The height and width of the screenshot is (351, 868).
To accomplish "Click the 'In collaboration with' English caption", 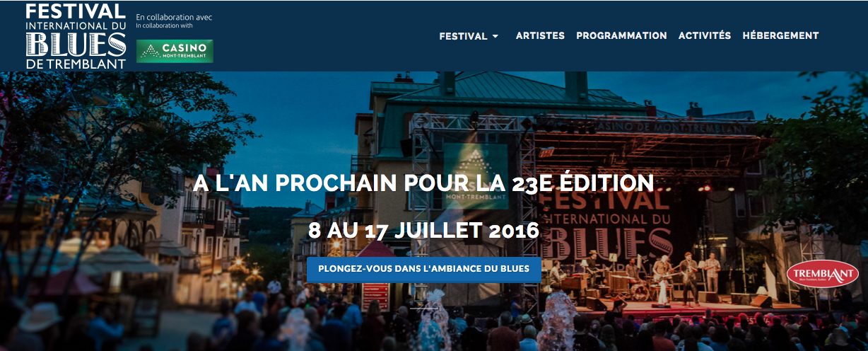I will (164, 25).
